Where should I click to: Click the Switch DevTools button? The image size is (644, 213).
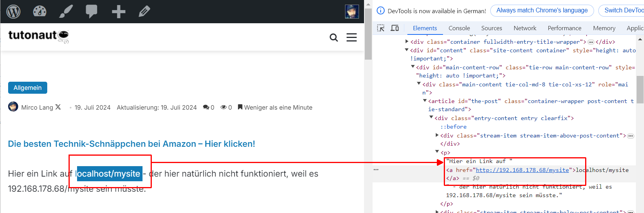pos(621,10)
